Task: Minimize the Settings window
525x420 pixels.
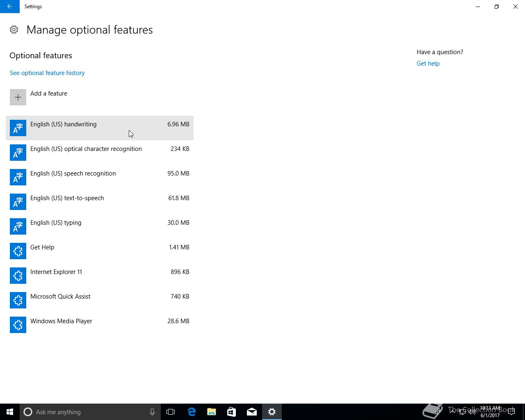Action: [x=478, y=7]
